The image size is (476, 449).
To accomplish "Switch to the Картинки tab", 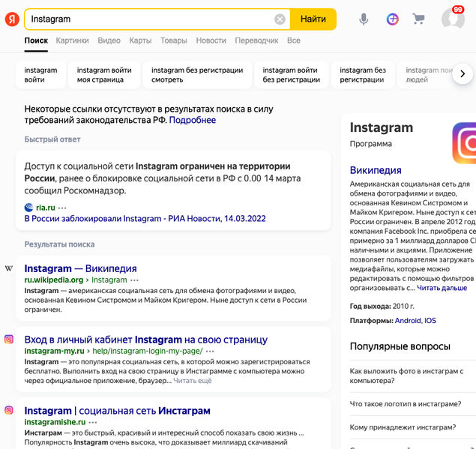I will pos(72,40).
